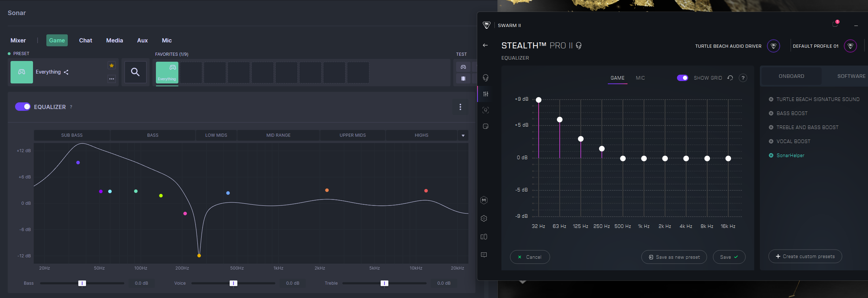The width and height of the screenshot is (868, 298).
Task: Click the orange notch filter point on curve
Action: click(199, 256)
